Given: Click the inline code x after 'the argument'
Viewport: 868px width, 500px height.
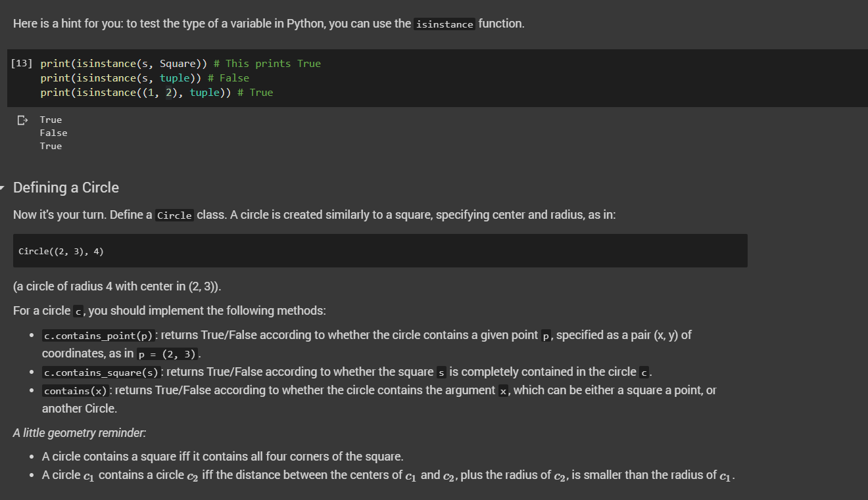Looking at the screenshot, I should pos(504,391).
